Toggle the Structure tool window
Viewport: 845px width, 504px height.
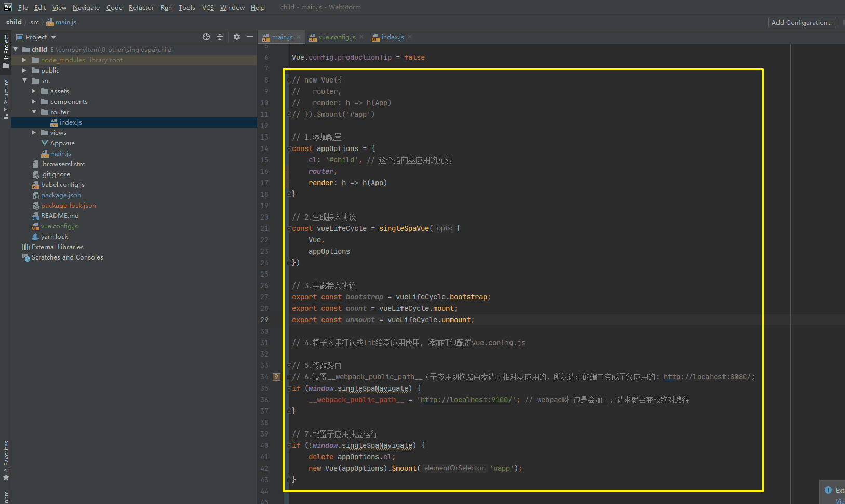pyautogui.click(x=6, y=99)
